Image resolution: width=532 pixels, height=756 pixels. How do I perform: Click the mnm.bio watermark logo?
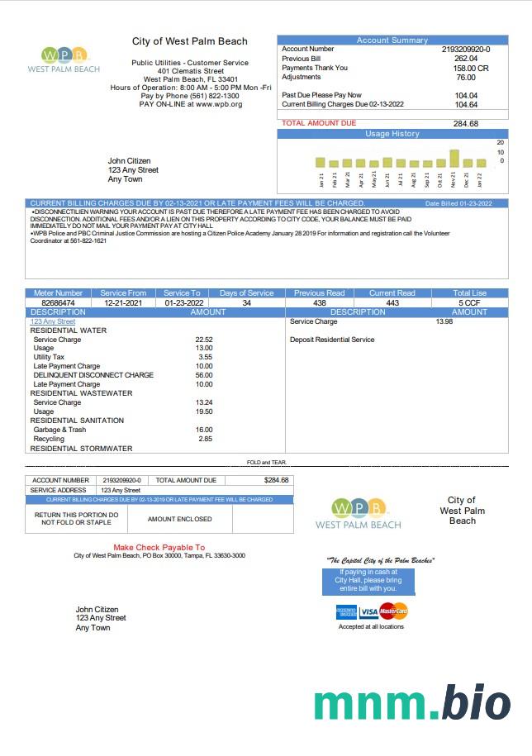pyautogui.click(x=411, y=703)
